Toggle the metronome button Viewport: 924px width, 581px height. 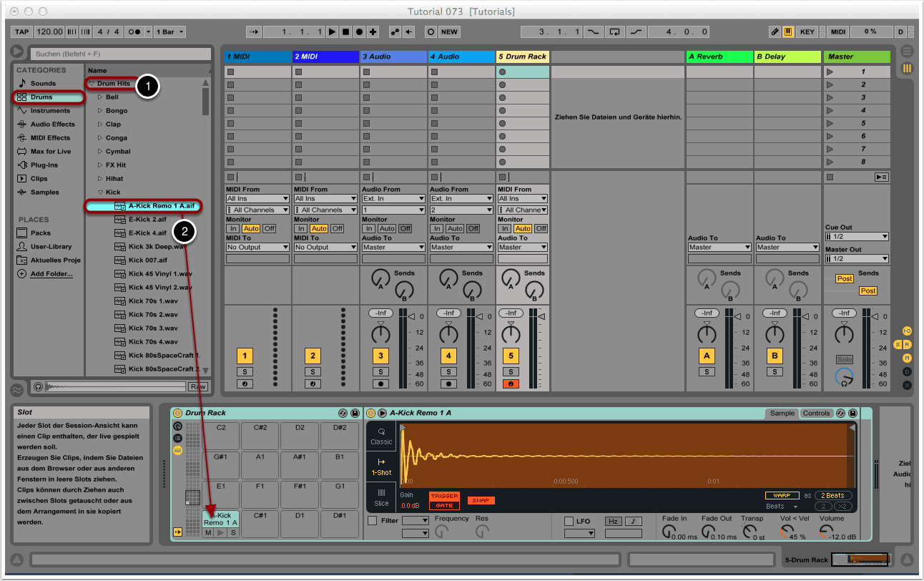134,32
